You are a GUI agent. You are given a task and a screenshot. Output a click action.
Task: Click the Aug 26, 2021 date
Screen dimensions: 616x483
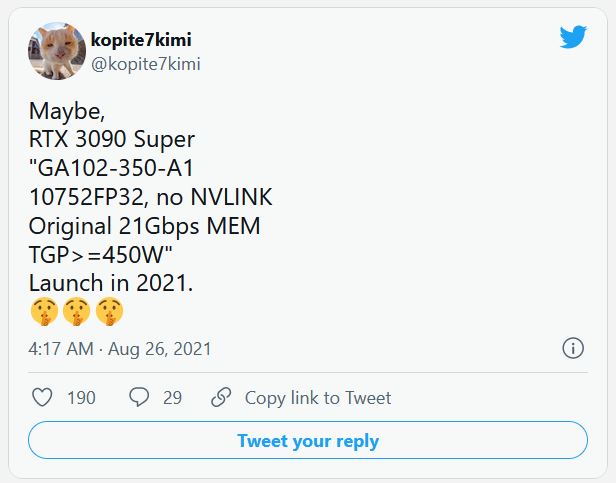point(160,349)
